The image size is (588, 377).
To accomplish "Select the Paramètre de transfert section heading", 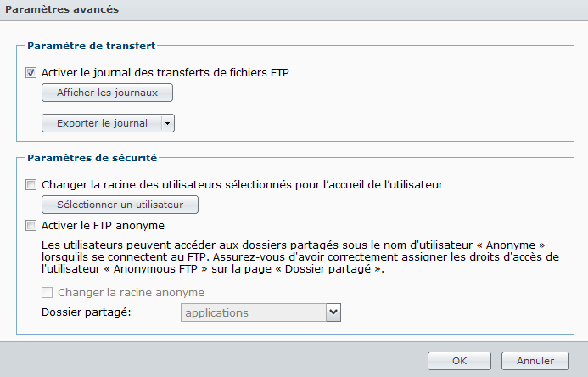I will [x=91, y=44].
